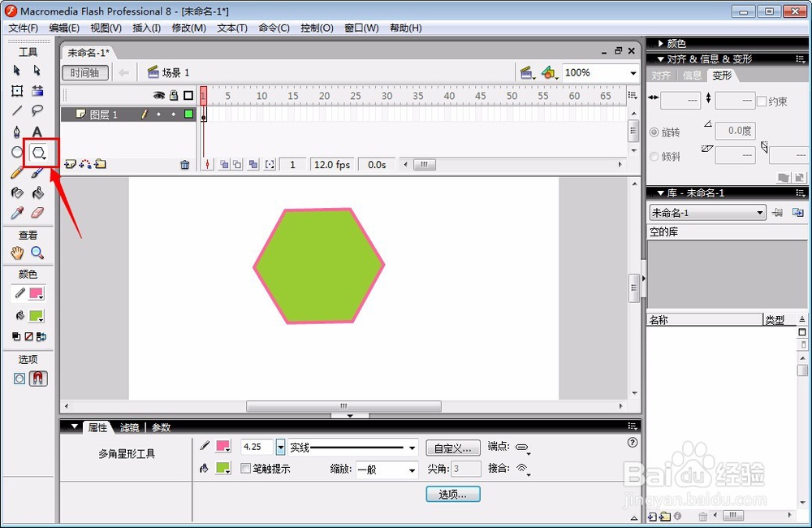The width and height of the screenshot is (812, 528).
Task: Enable the 约束 checkbox
Action: point(762,101)
